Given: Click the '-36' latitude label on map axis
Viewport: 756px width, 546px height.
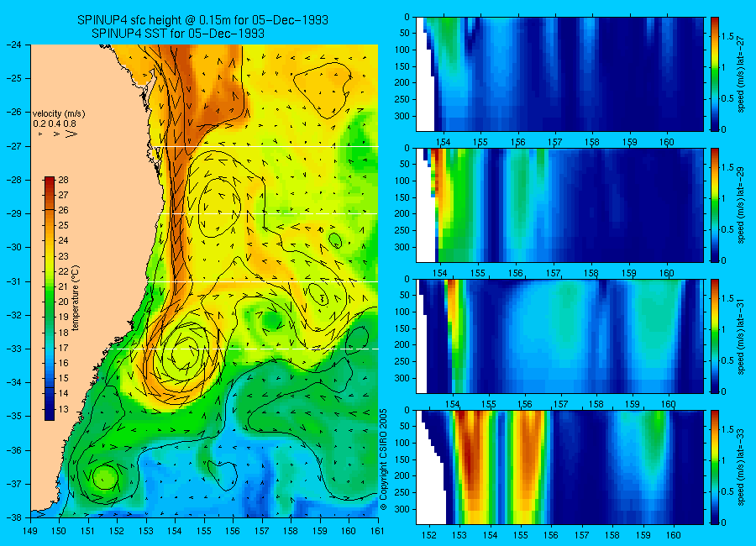Looking at the screenshot, I should point(13,450).
